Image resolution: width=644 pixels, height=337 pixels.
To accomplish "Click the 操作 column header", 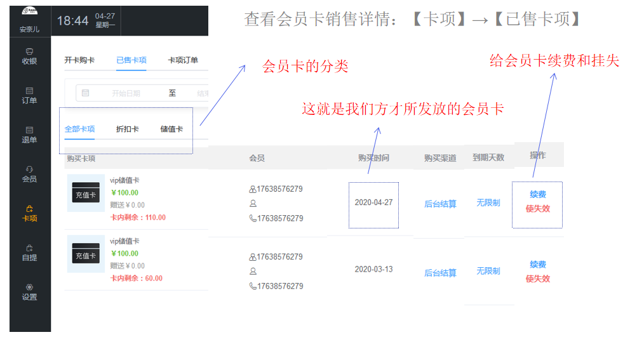I will click(x=538, y=155).
